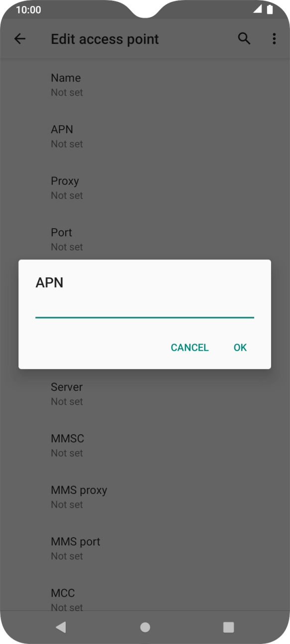Open the MMS proxy setting
The image size is (290, 644).
(x=145, y=497)
